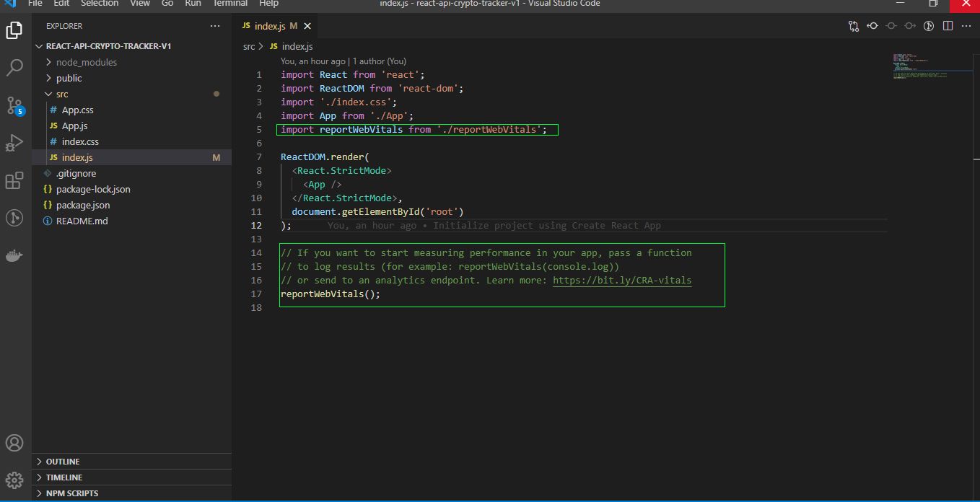Viewport: 980px width, 502px height.
Task: Open Explorer Views and More Actions ellipsis
Action: [x=215, y=26]
